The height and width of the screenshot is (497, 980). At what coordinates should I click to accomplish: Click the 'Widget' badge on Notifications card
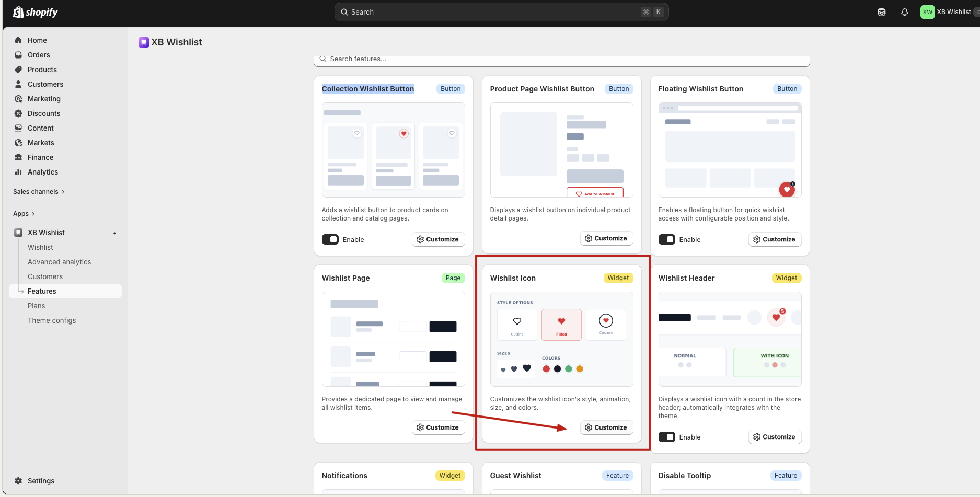pos(450,476)
